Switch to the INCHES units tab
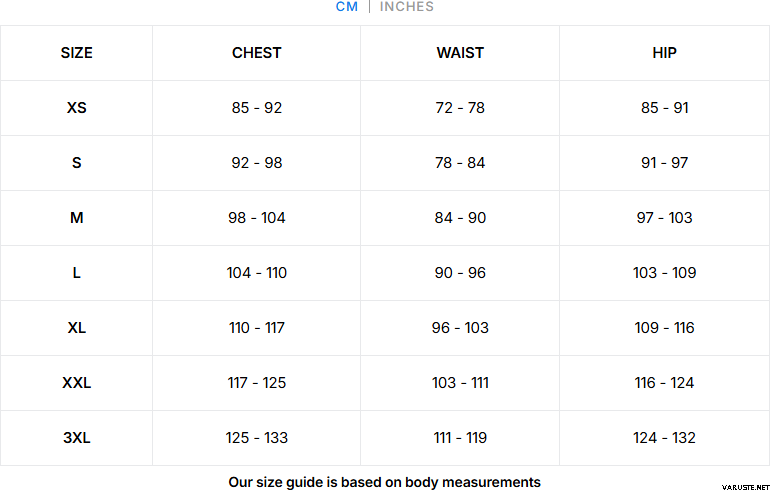This screenshot has width=770, height=490. click(x=407, y=7)
